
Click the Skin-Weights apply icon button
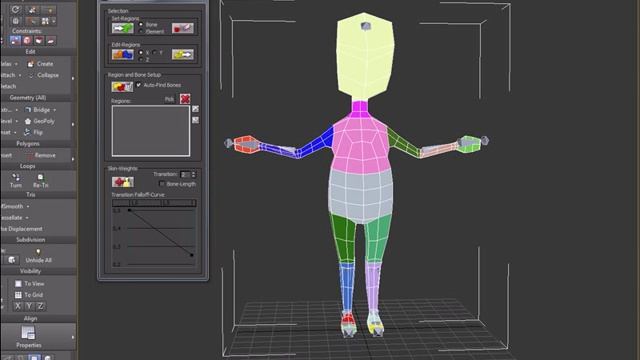123,182
